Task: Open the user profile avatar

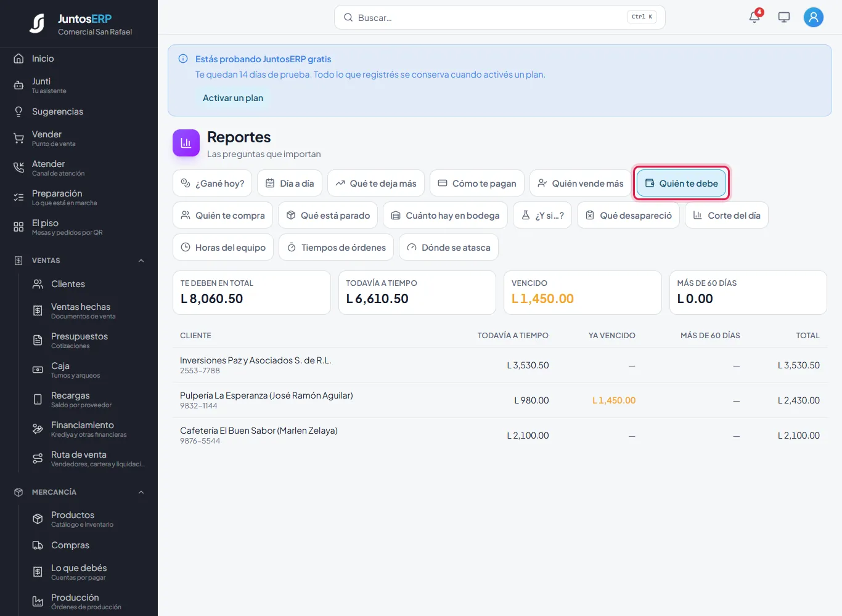Action: tap(814, 17)
